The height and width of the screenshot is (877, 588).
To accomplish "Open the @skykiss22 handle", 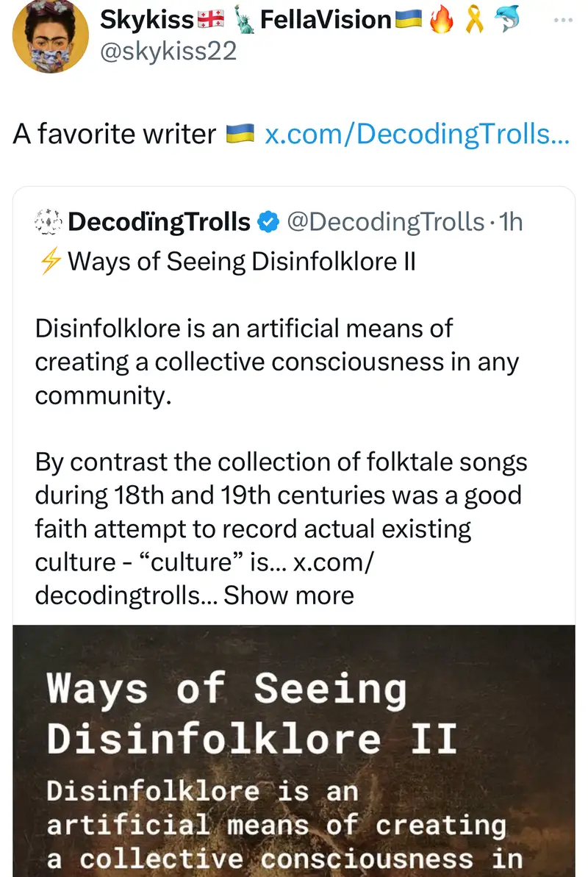I will tap(168, 51).
